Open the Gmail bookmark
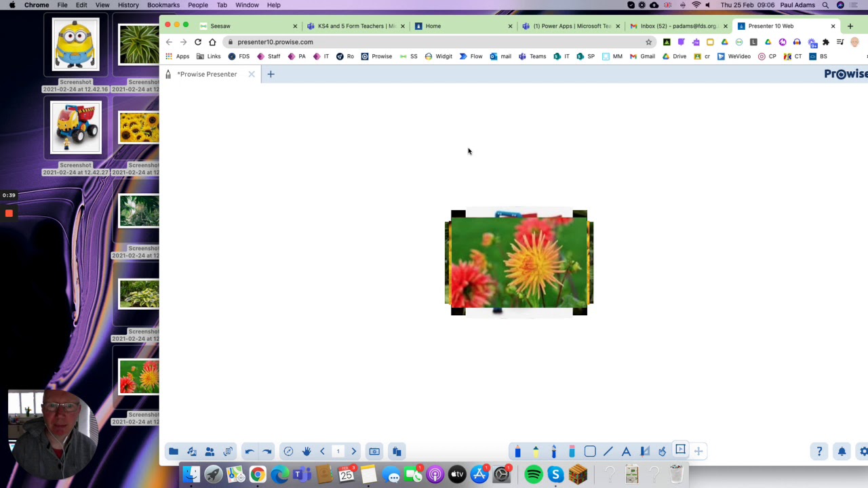Image resolution: width=868 pixels, height=488 pixels. 642,56
